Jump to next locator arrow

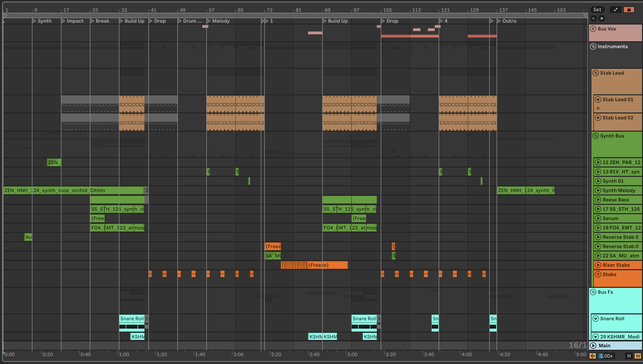pos(601,18)
